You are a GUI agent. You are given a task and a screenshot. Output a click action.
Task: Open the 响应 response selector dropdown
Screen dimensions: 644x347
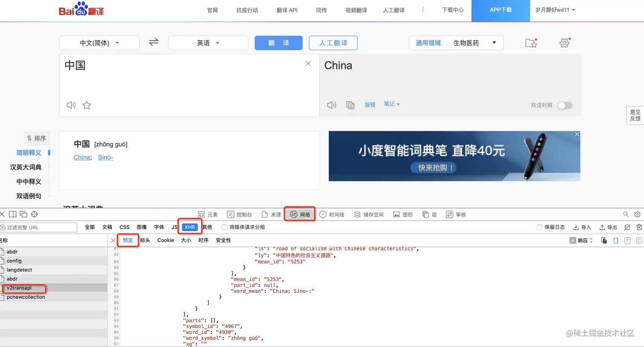click(x=581, y=240)
